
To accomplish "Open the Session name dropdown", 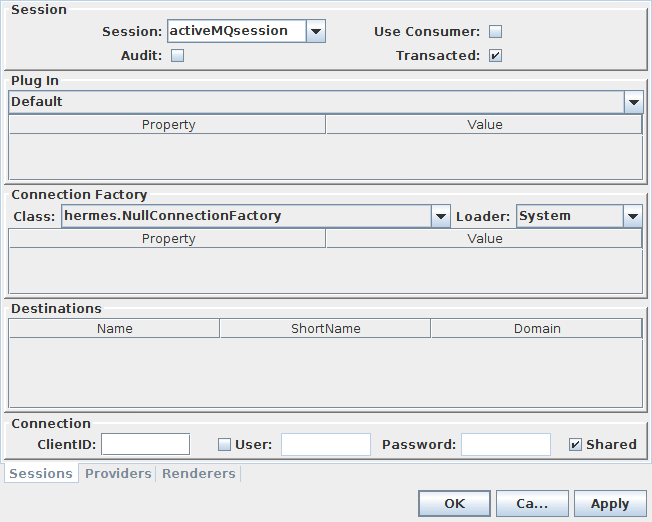I will [316, 31].
